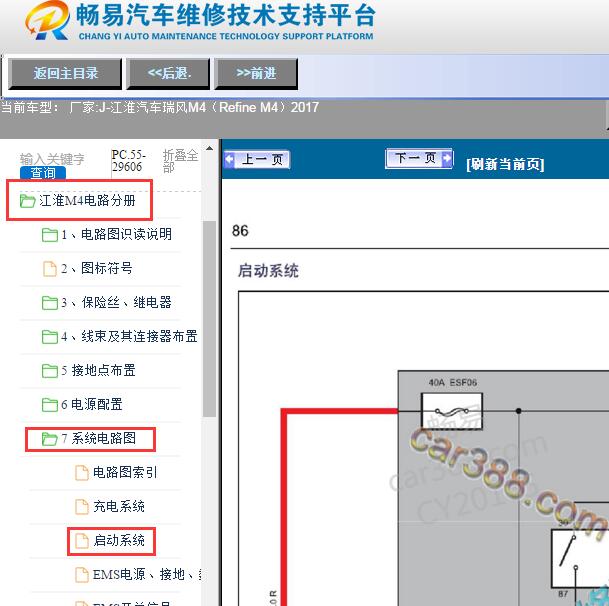Click the 返回主目录 button
Viewport: 609px width, 606px height.
(x=65, y=73)
